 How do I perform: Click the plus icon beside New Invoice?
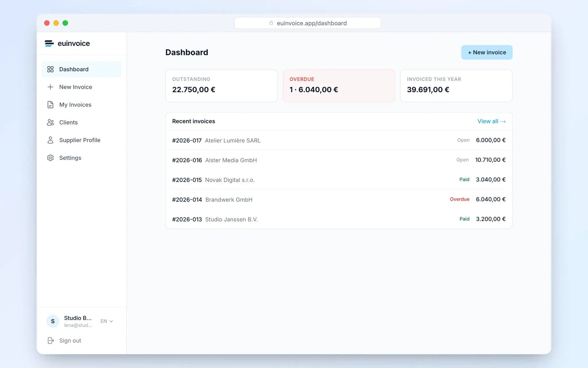50,87
